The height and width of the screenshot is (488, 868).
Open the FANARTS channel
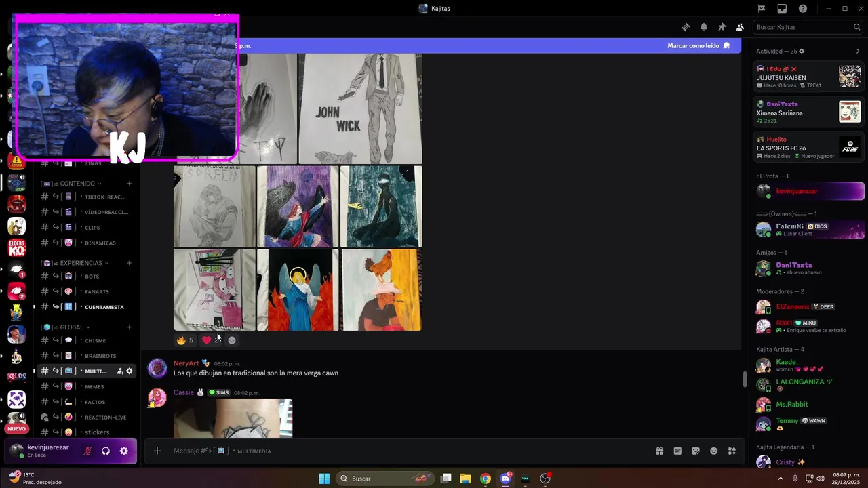click(x=86, y=291)
